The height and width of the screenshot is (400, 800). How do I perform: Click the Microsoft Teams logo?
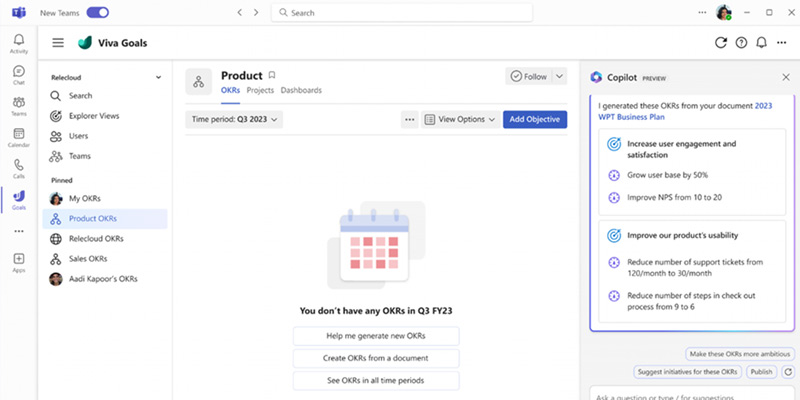(19, 13)
